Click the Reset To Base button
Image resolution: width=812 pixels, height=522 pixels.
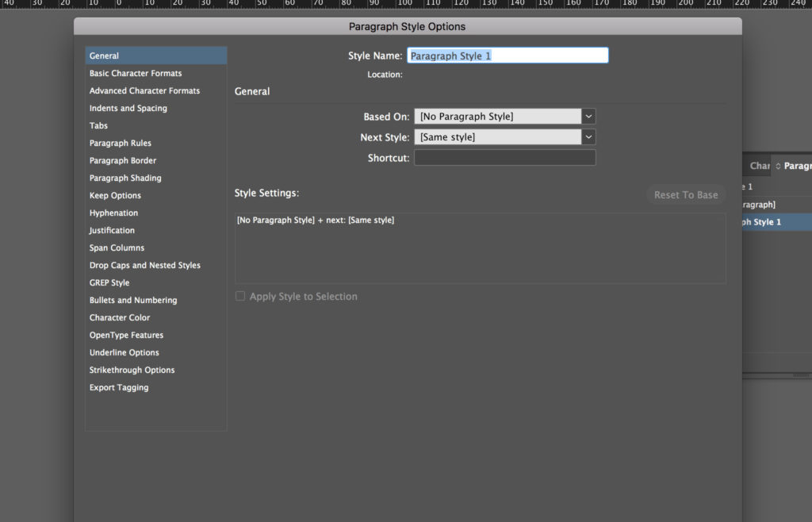(x=685, y=195)
